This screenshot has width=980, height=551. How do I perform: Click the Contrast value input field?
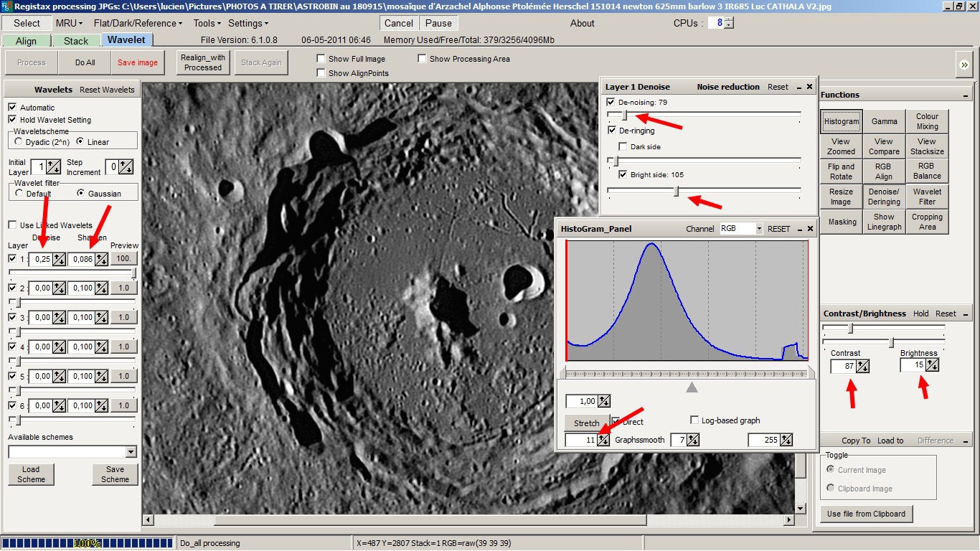pyautogui.click(x=843, y=367)
